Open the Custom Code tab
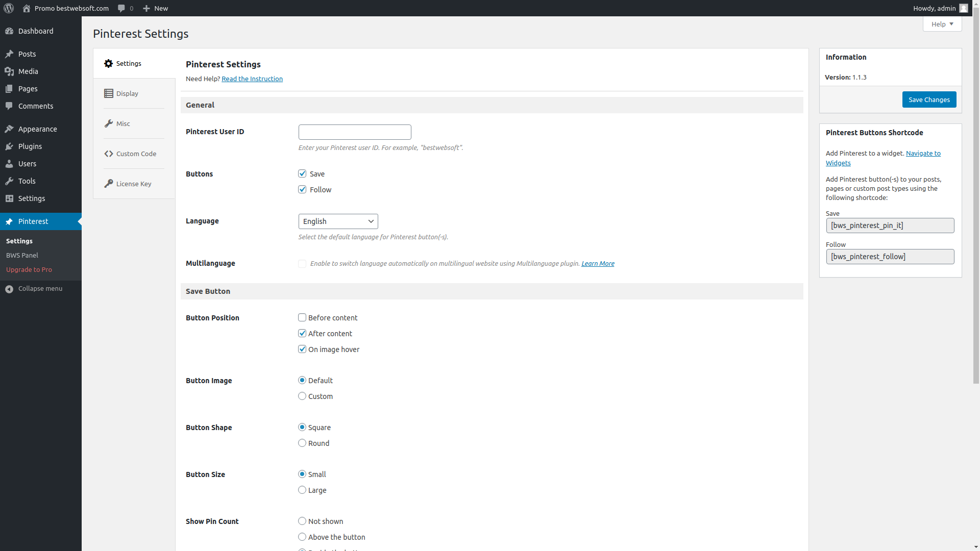Viewport: 980px width, 551px height. 136,154
